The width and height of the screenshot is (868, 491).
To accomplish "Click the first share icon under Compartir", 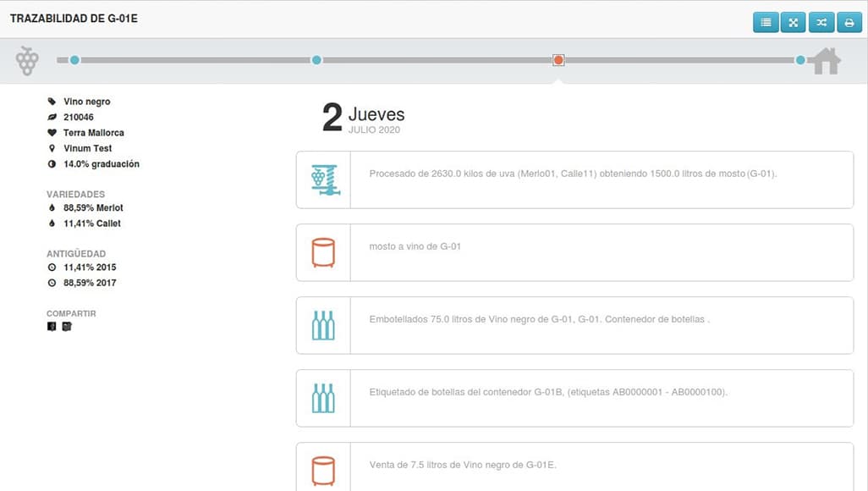I will [52, 327].
